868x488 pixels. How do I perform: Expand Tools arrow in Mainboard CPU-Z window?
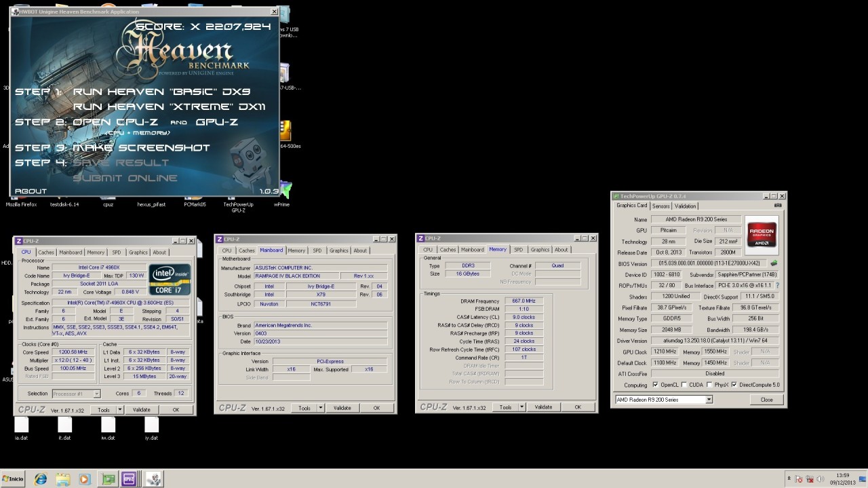pos(321,408)
